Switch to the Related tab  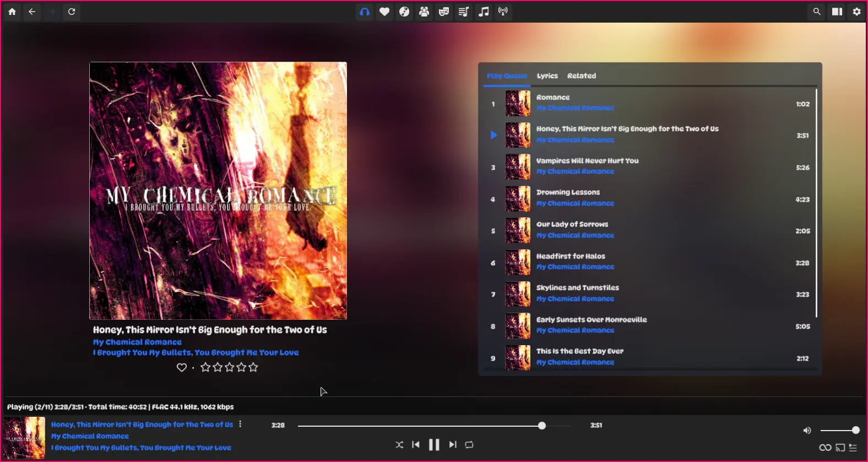pyautogui.click(x=582, y=76)
